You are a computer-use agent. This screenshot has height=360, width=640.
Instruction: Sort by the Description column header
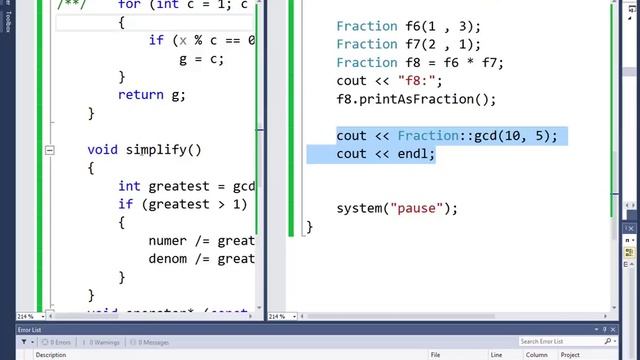51,355
